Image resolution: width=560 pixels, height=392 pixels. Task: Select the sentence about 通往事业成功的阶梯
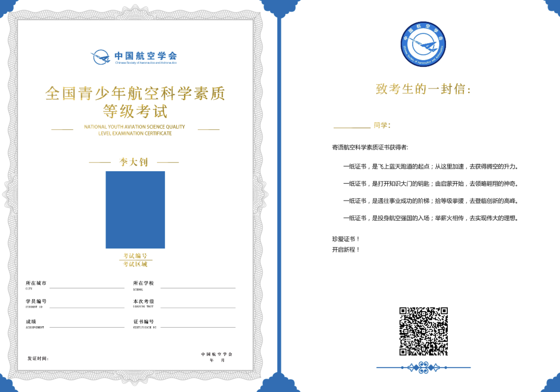pos(431,201)
